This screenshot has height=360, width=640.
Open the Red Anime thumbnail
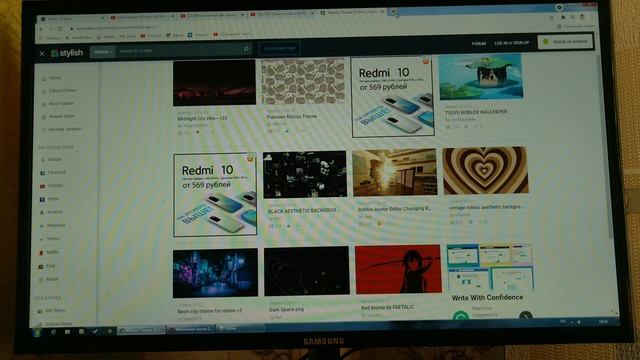(398, 269)
